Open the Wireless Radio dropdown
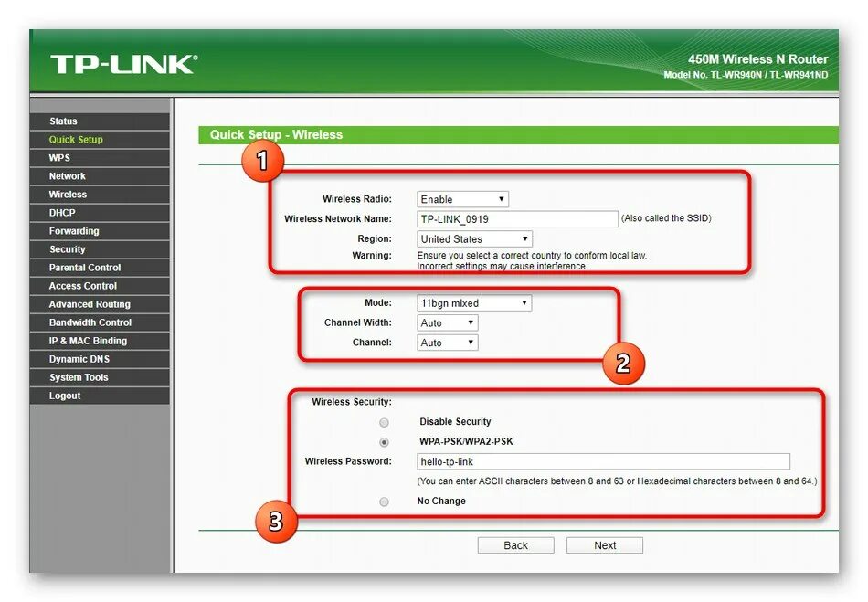The height and width of the screenshot is (602, 868). coord(463,199)
